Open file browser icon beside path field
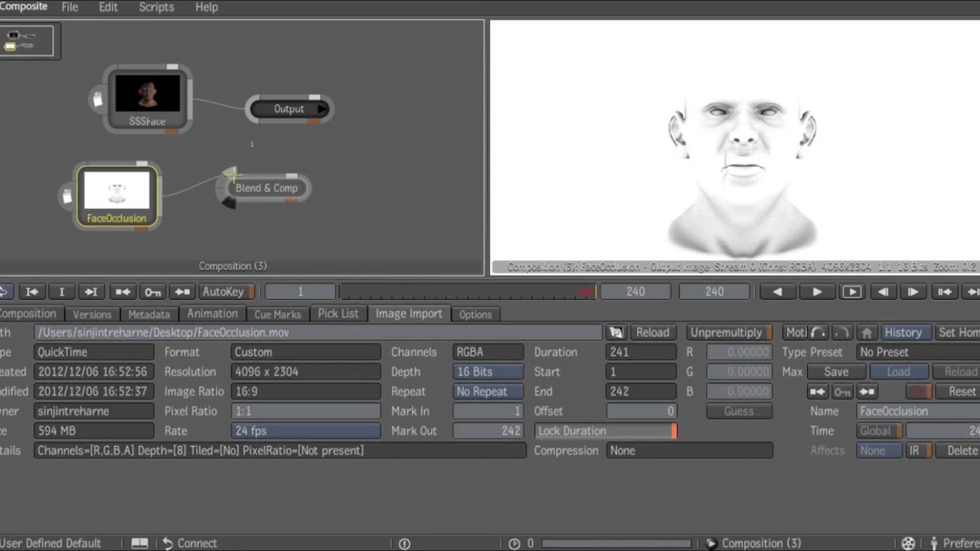Viewport: 980px width, 551px height. (x=616, y=333)
